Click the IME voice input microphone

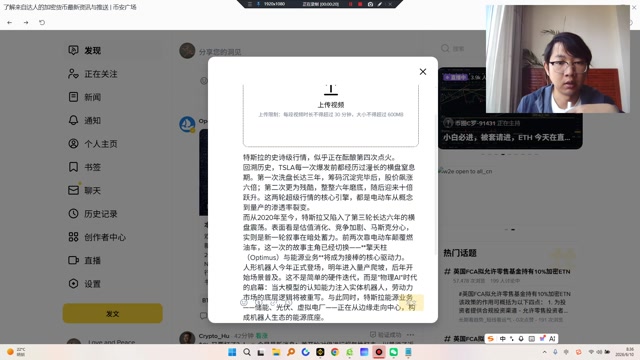coord(521,339)
